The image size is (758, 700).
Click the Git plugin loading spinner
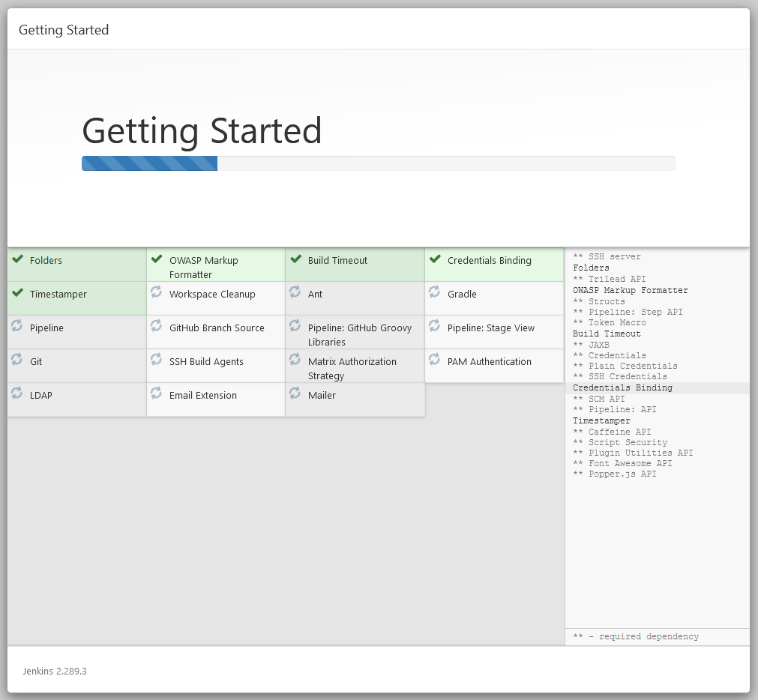pyautogui.click(x=16, y=361)
